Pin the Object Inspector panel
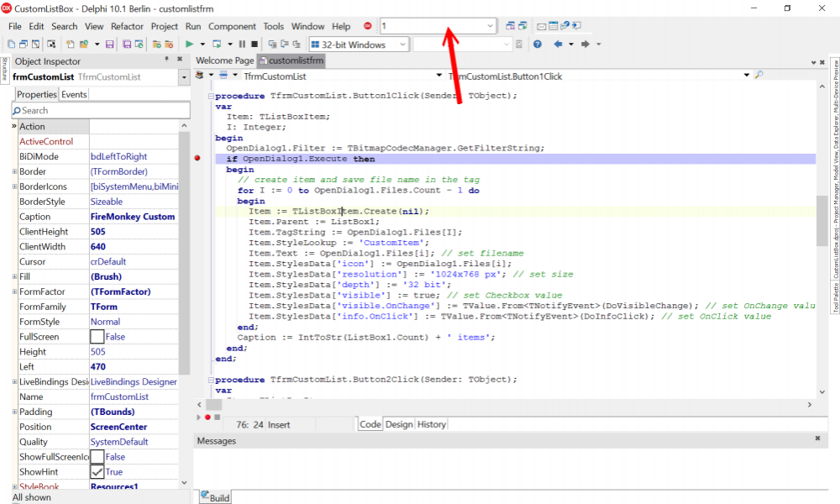The image size is (840, 504). [166, 60]
